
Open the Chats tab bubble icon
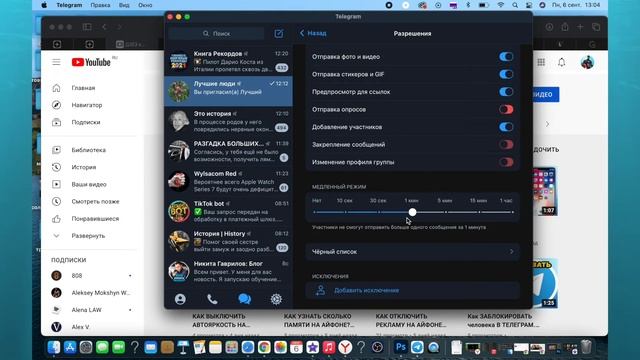tap(244, 299)
